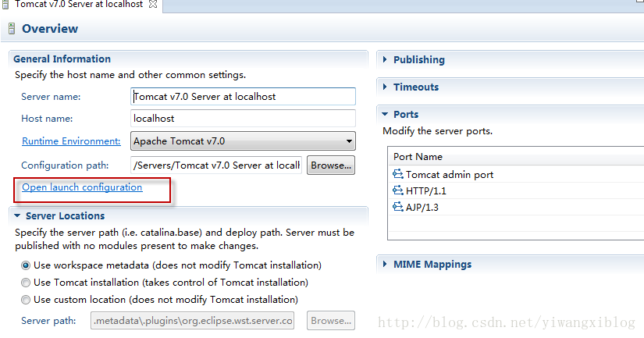Expand the MIME Mappings section
The width and height of the screenshot is (644, 338).
[x=385, y=264]
